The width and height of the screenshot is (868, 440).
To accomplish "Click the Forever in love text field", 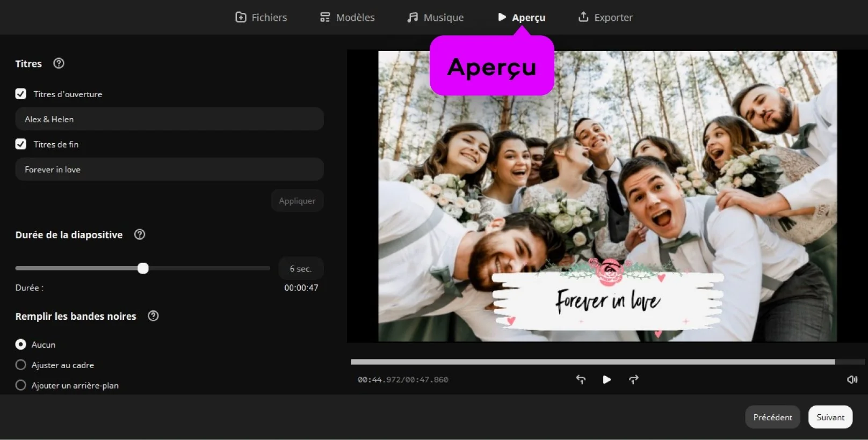I will [x=169, y=170].
